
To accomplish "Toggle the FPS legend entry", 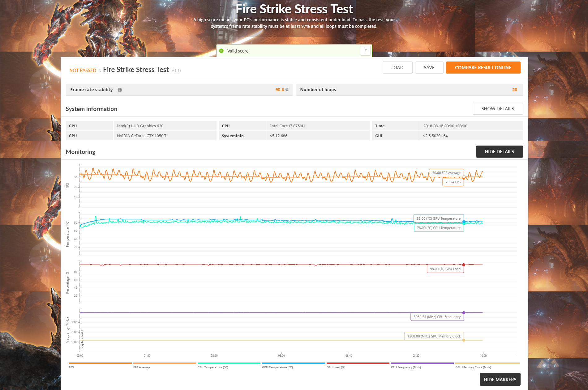I will (x=71, y=367).
